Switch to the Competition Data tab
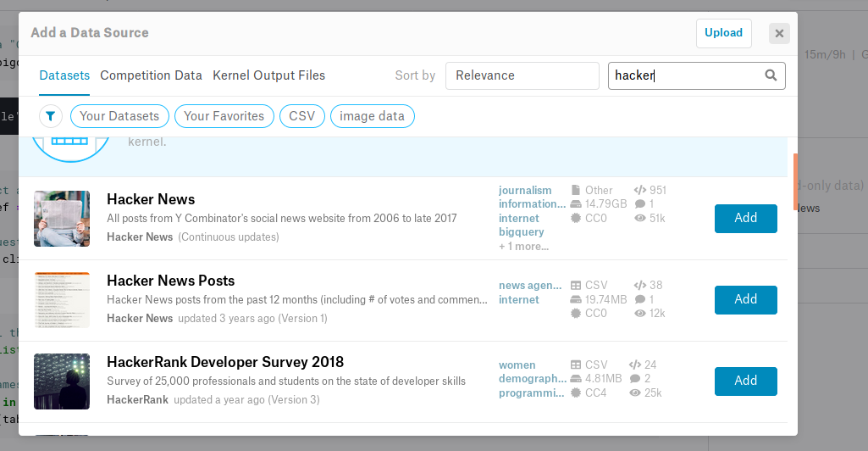Image resolution: width=868 pixels, height=451 pixels. [x=151, y=75]
